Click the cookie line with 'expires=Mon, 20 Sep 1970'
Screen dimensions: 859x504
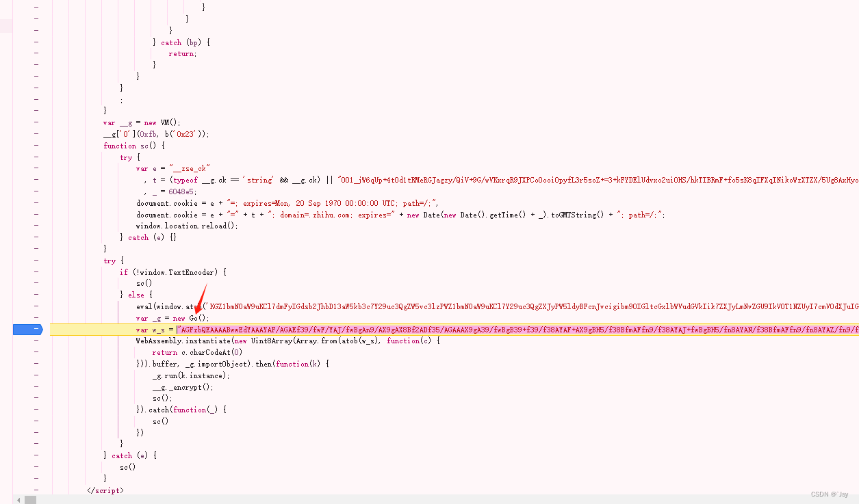[287, 203]
